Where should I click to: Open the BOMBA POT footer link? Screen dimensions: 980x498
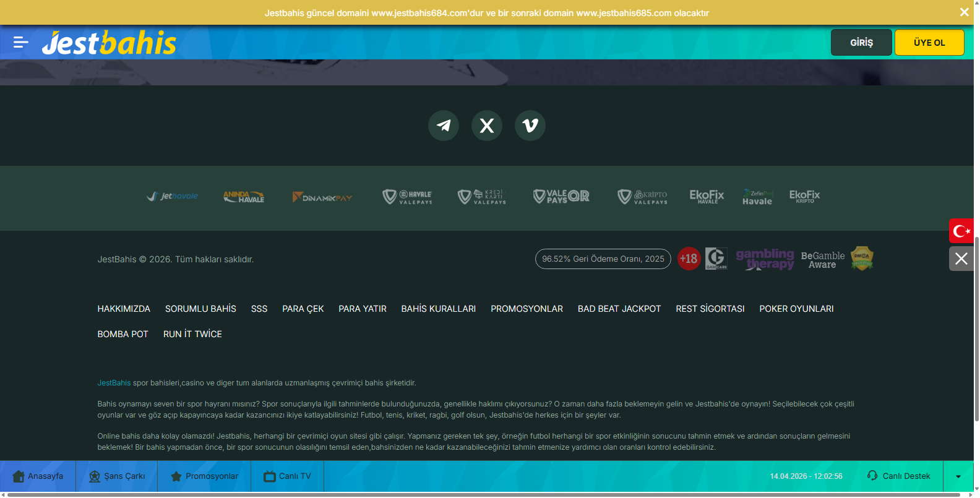tap(123, 334)
